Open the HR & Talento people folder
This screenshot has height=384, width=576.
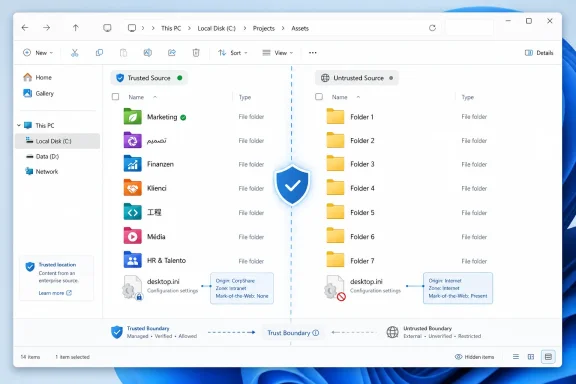click(x=132, y=260)
